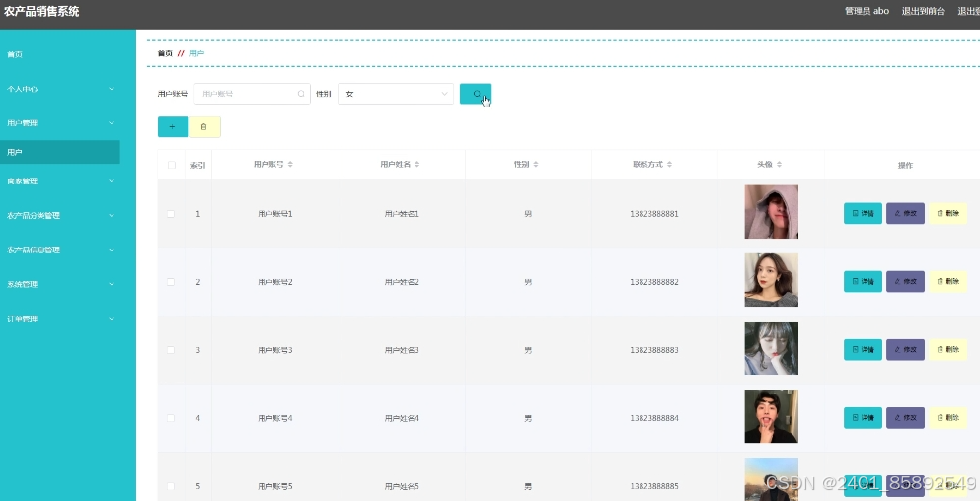Viewport: 980px width, 501px height.
Task: Check the row 2 checkbox for 用户账号2
Action: point(171,282)
